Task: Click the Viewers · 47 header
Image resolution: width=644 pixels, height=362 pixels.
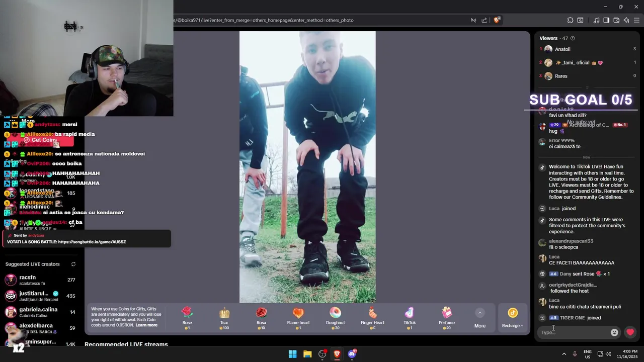Action: point(553,38)
